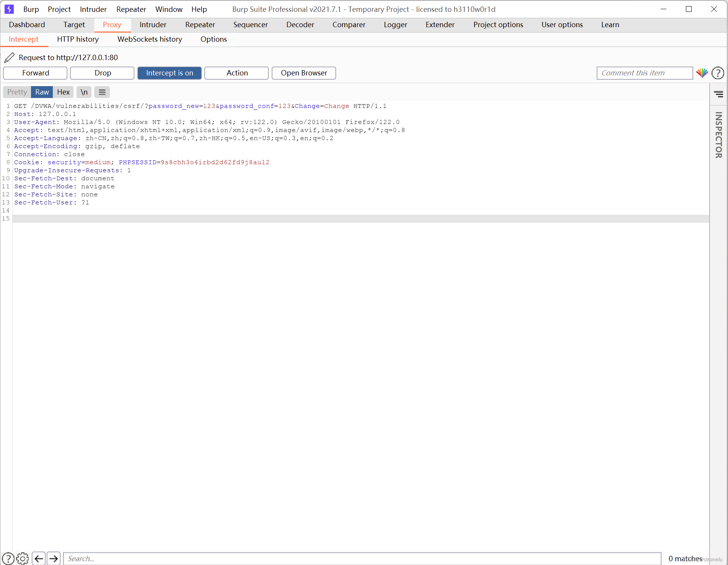Open the Comparer tab
Image resolution: width=728 pixels, height=565 pixels.
pos(349,24)
